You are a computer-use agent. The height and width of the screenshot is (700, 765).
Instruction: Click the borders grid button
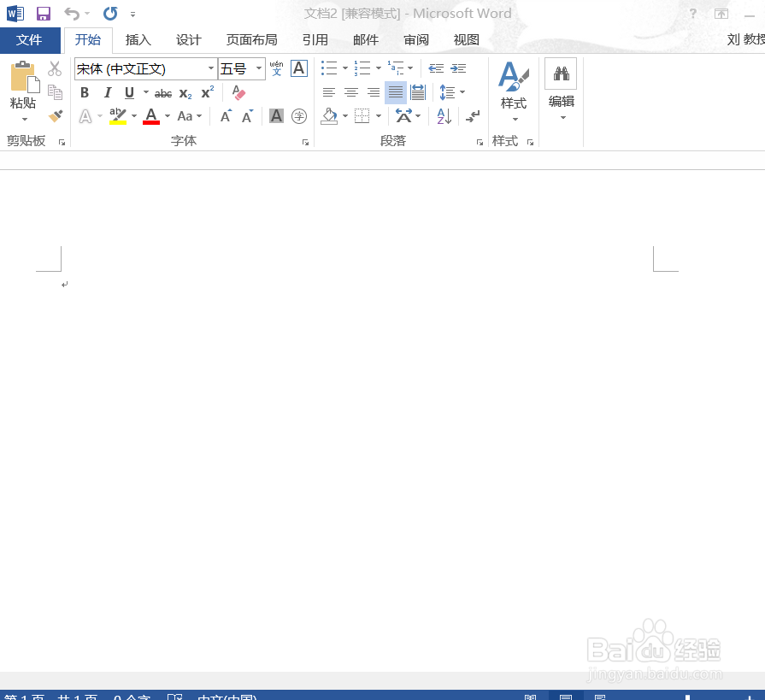(362, 116)
